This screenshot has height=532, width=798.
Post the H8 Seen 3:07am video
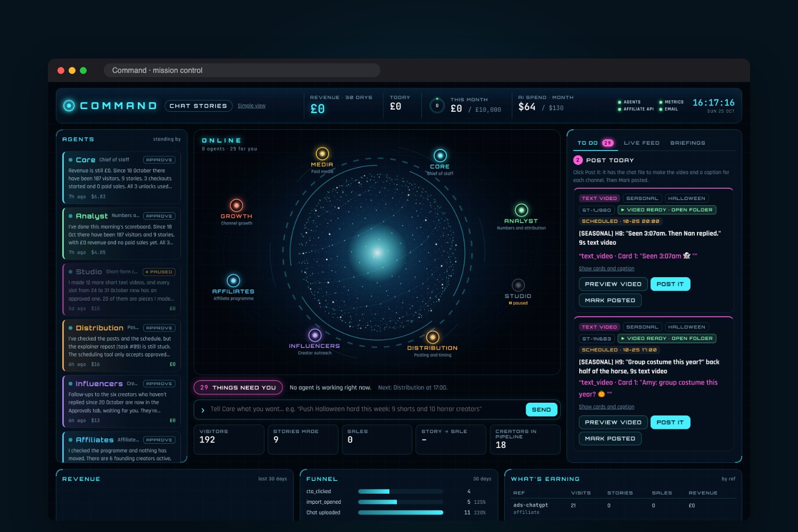coord(670,284)
